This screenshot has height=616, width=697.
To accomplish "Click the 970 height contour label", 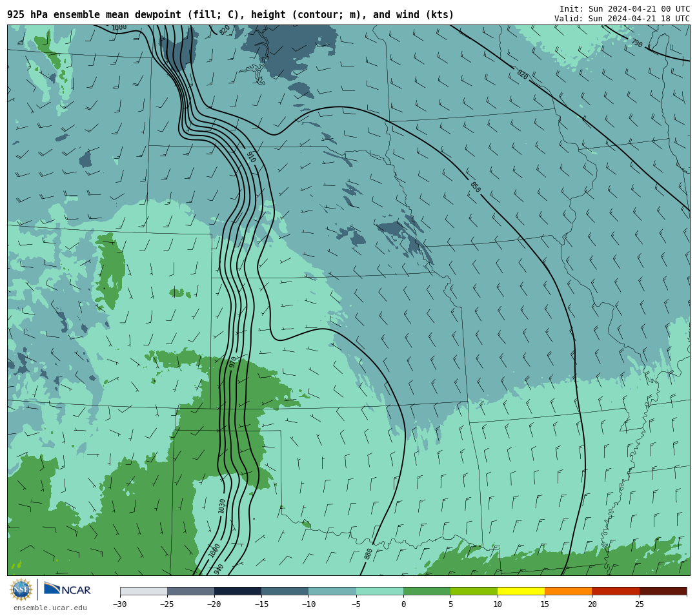I will (x=233, y=362).
